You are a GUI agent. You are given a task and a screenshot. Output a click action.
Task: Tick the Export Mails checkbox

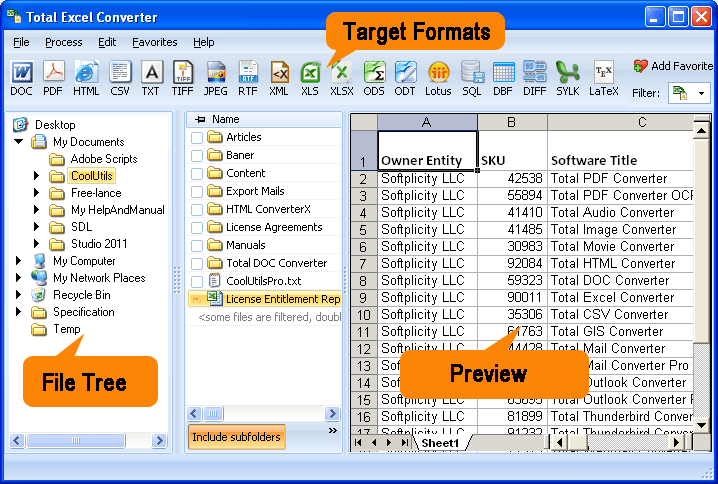pos(197,191)
